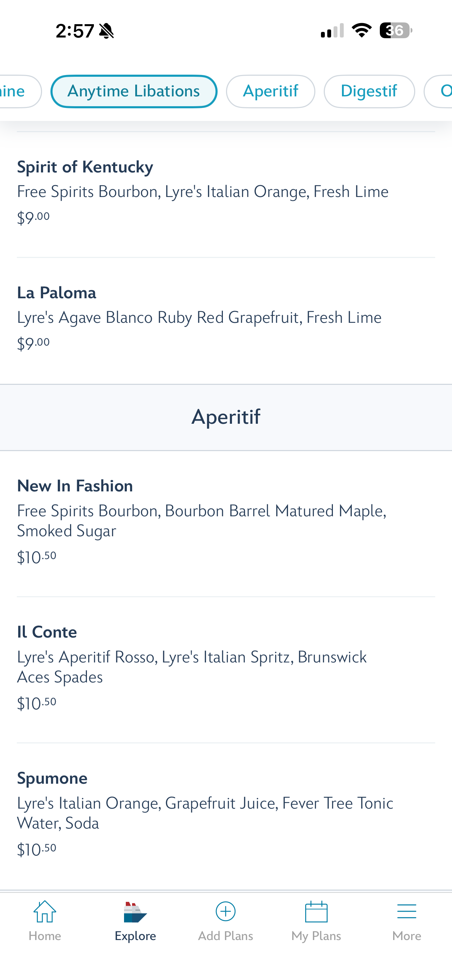Tap the cellular signal bars icon
Image resolution: width=452 pixels, height=980 pixels.
click(332, 30)
